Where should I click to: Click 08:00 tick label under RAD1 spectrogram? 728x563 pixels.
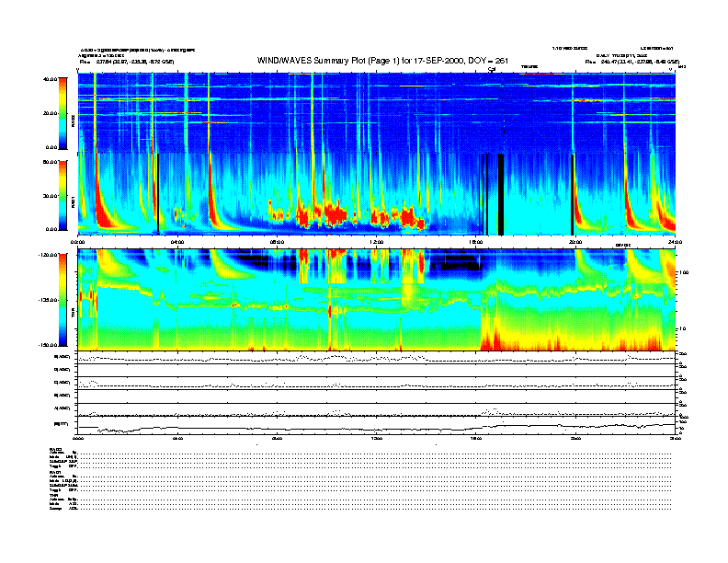(277, 242)
